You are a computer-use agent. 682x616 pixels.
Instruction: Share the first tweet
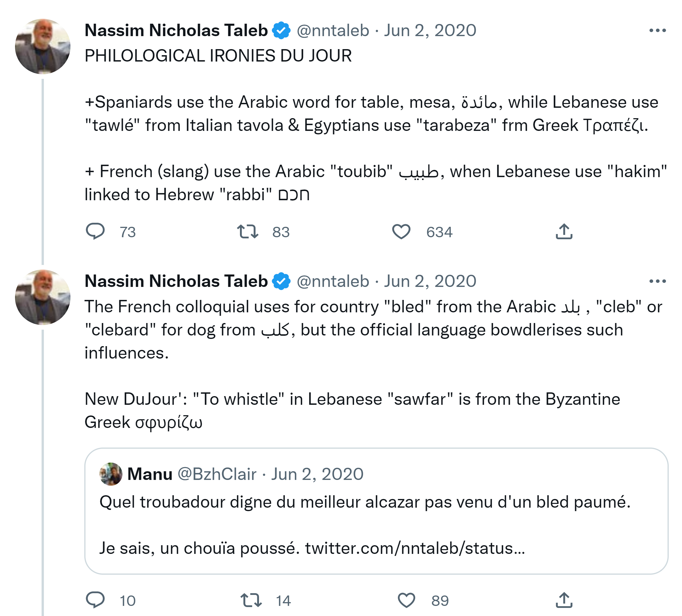(564, 231)
